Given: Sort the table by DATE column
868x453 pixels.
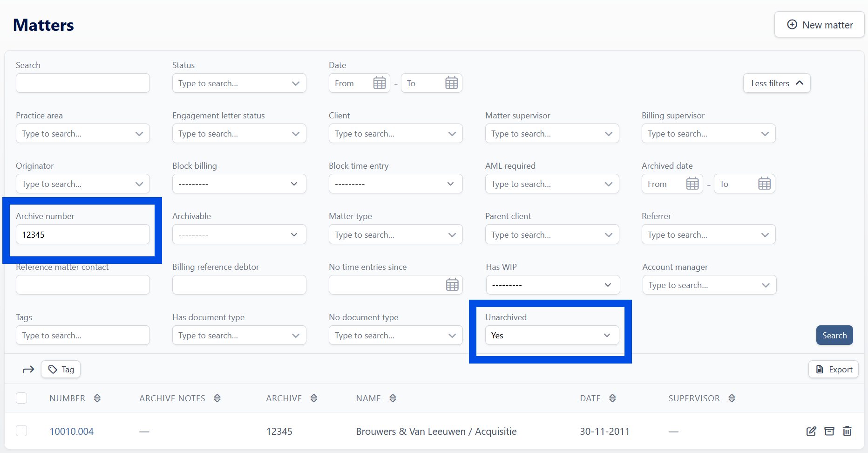Looking at the screenshot, I should 612,398.
